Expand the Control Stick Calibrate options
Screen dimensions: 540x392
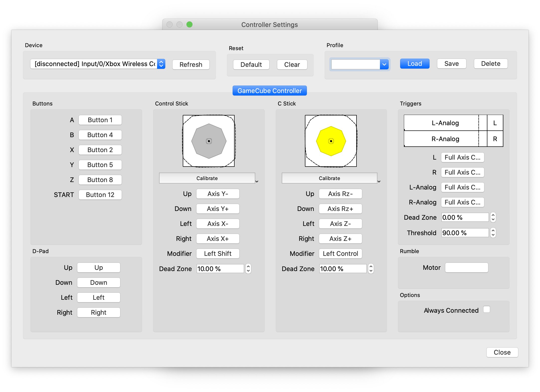click(x=257, y=181)
